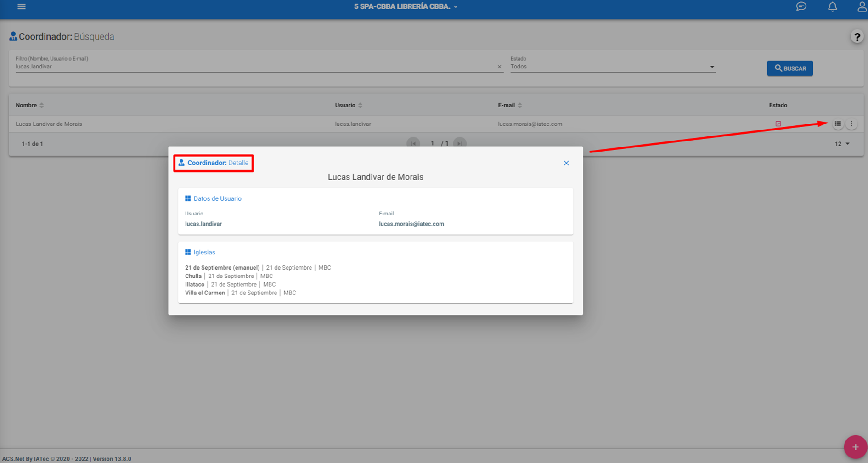Image resolution: width=868 pixels, height=463 pixels.
Task: Click the Datos de Usuario section header
Action: tap(213, 198)
